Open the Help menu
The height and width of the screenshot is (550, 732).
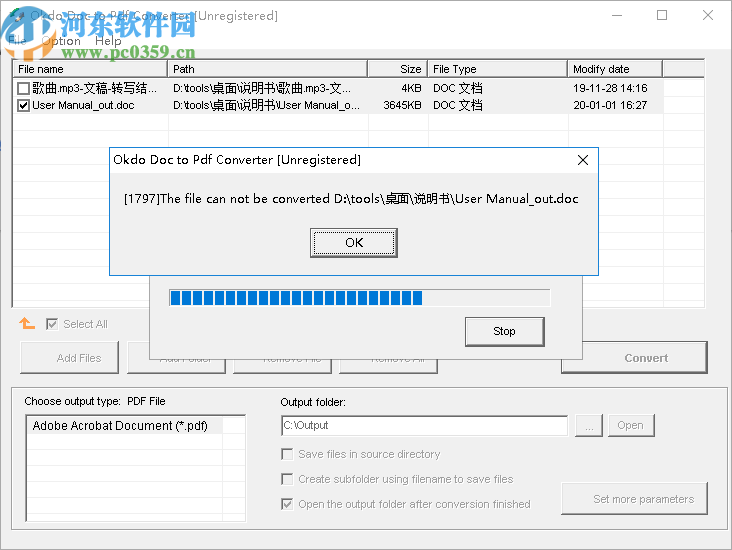108,41
